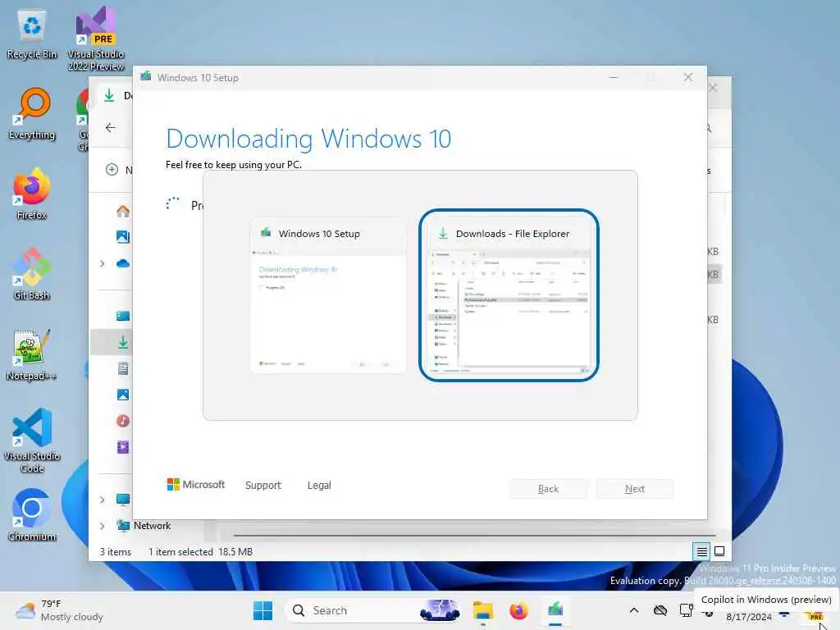Expand This PC node in File Explorer tree
Image resolution: width=840 pixels, height=630 pixels.
[103, 500]
